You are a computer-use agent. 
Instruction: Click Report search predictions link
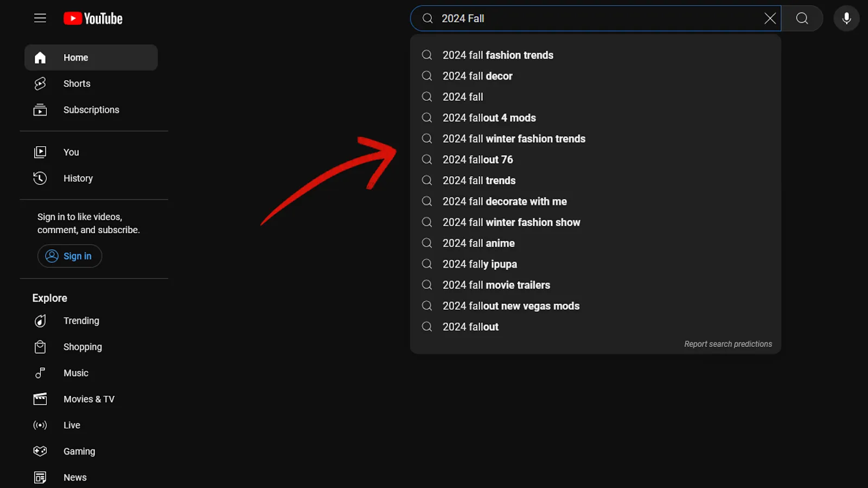[727, 344]
